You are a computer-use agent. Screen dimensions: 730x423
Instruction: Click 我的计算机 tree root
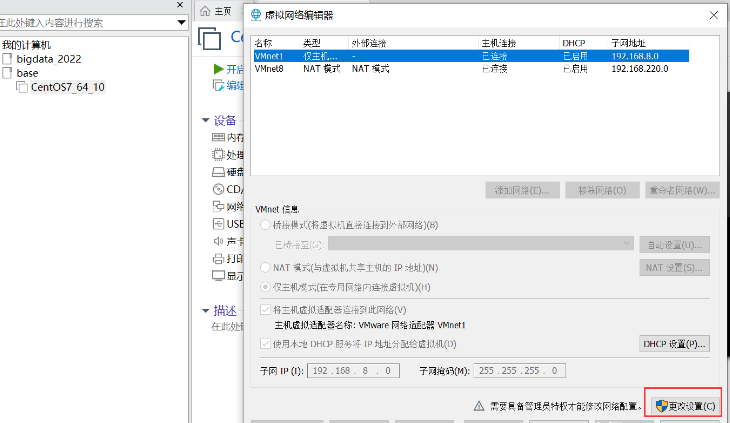click(x=27, y=45)
